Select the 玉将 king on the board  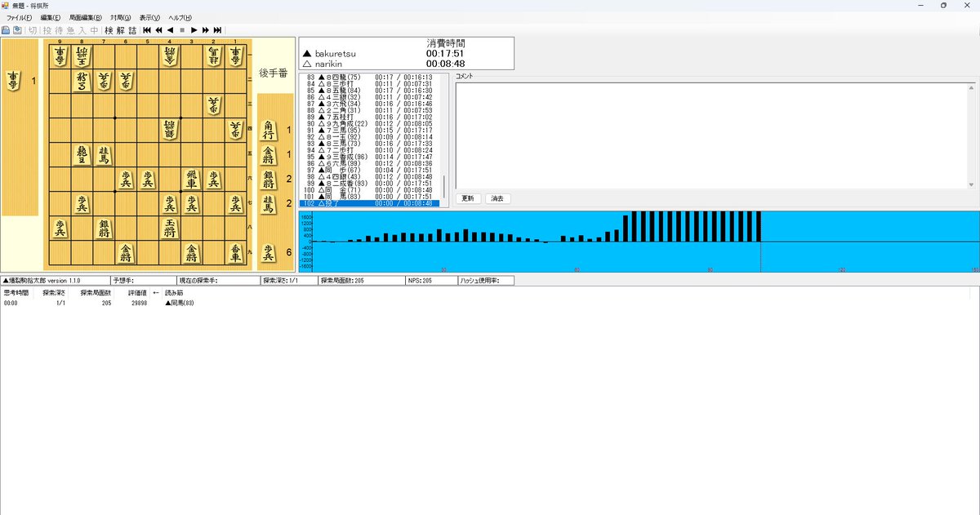(x=169, y=228)
